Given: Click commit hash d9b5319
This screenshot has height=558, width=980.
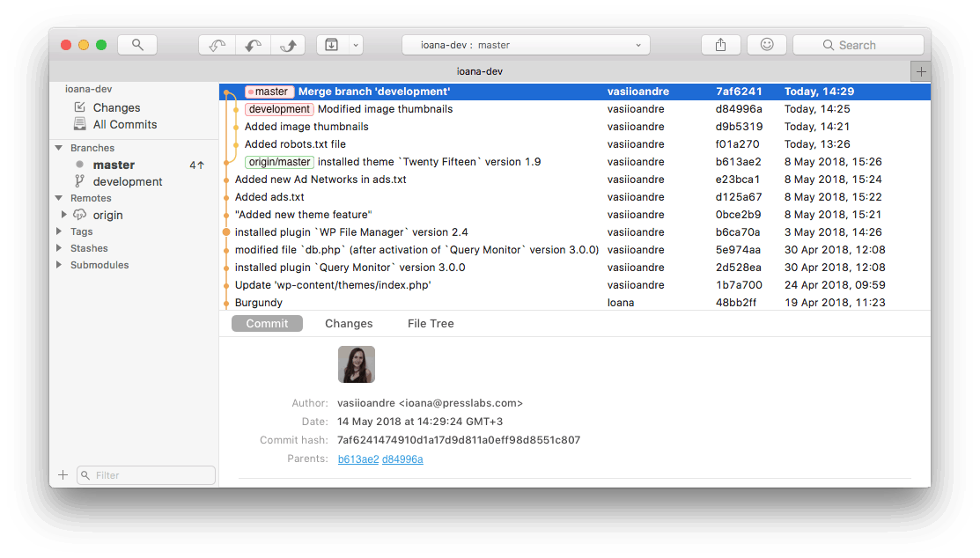Looking at the screenshot, I should coord(739,126).
